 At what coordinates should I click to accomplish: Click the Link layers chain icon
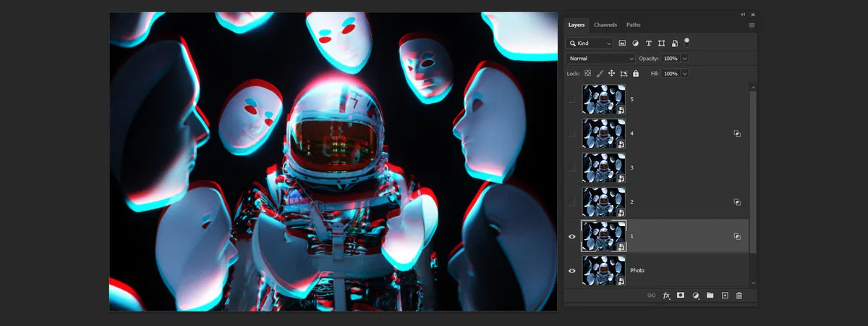pos(652,296)
